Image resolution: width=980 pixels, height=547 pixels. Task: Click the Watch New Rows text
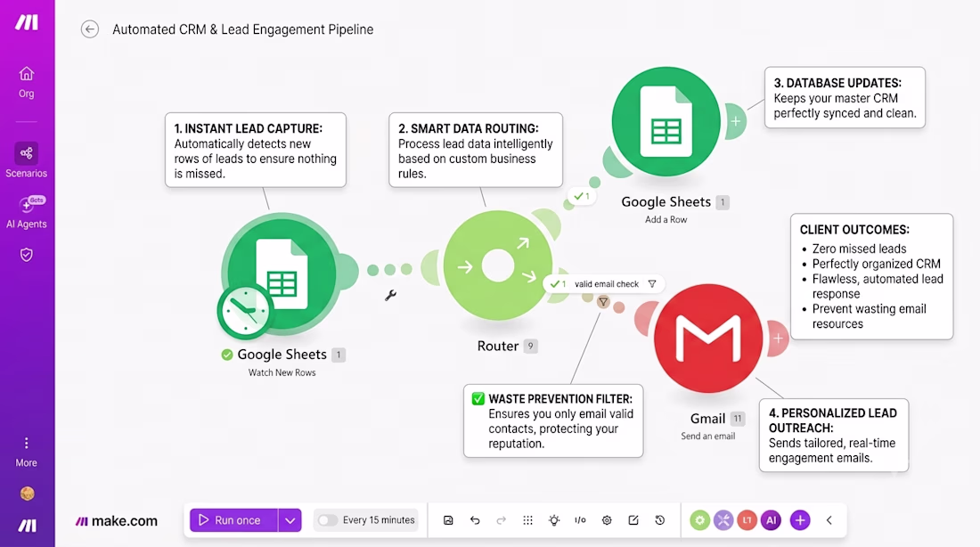coord(282,372)
